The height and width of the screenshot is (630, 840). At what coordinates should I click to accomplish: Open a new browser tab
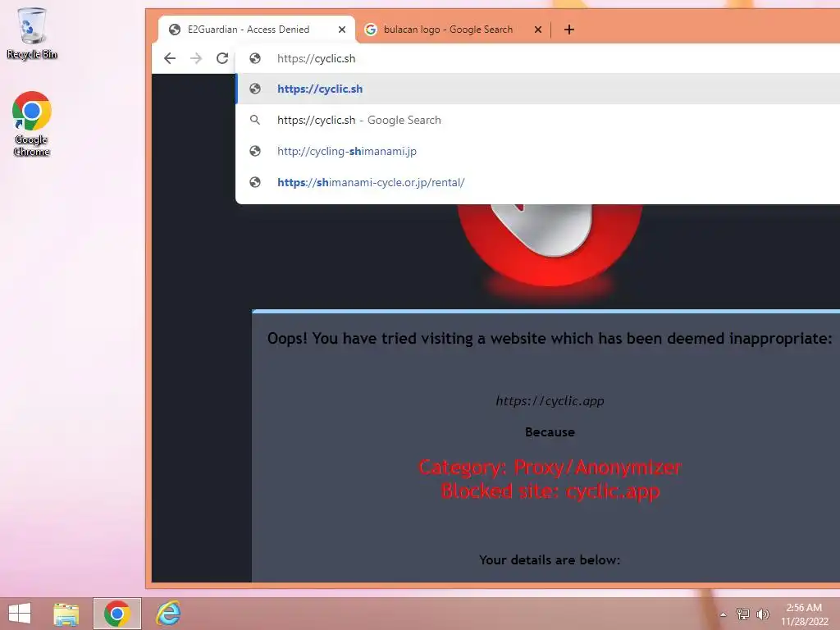coord(569,30)
